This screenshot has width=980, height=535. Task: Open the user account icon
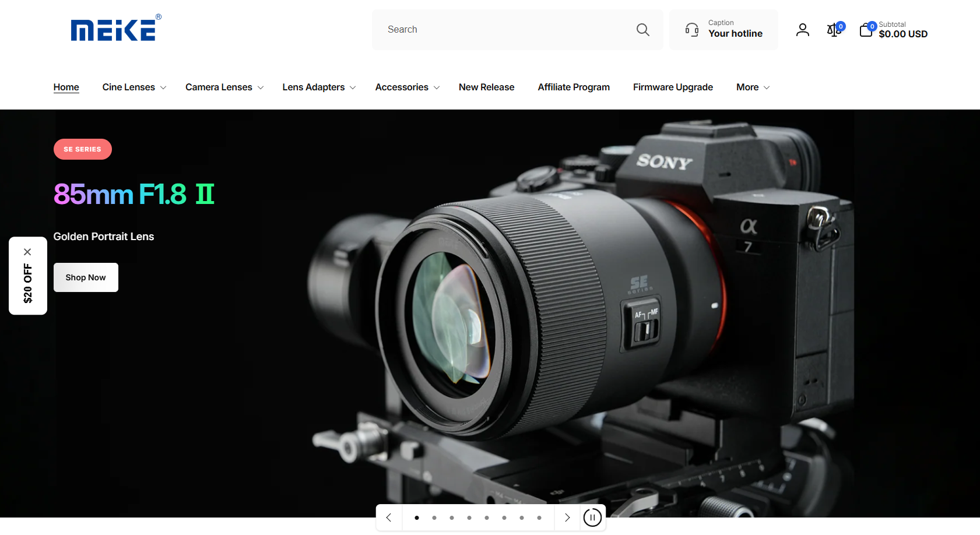click(802, 30)
